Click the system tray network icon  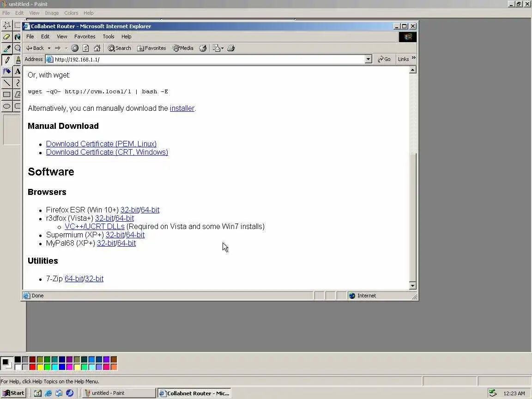493,393
